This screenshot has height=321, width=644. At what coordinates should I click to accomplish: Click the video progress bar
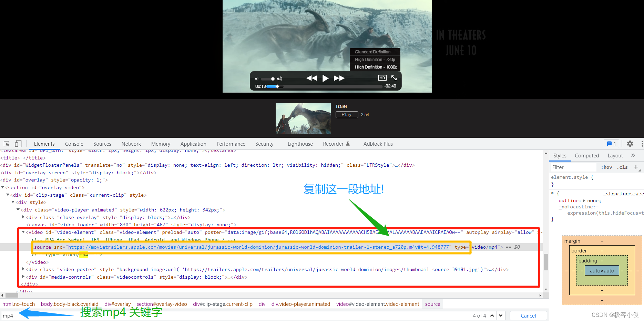point(325,86)
